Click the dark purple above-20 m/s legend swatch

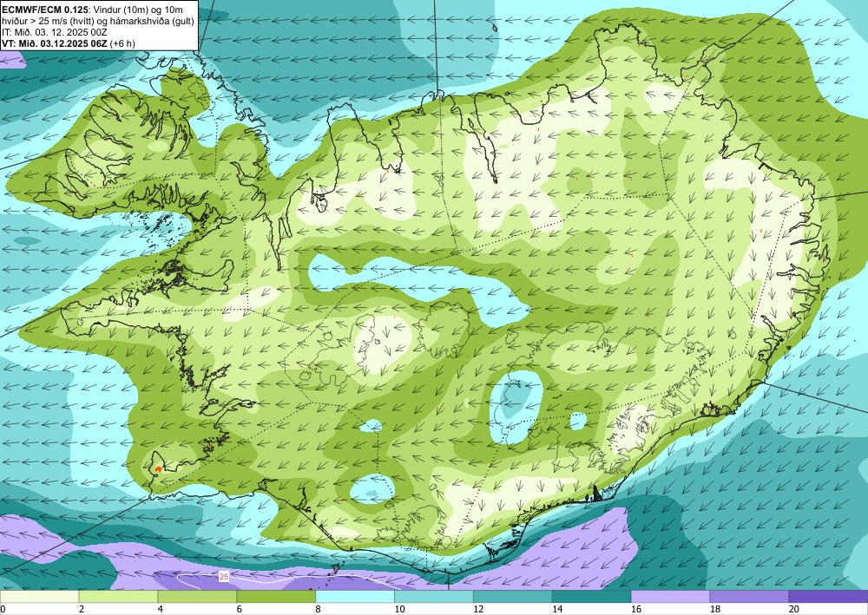[828, 597]
